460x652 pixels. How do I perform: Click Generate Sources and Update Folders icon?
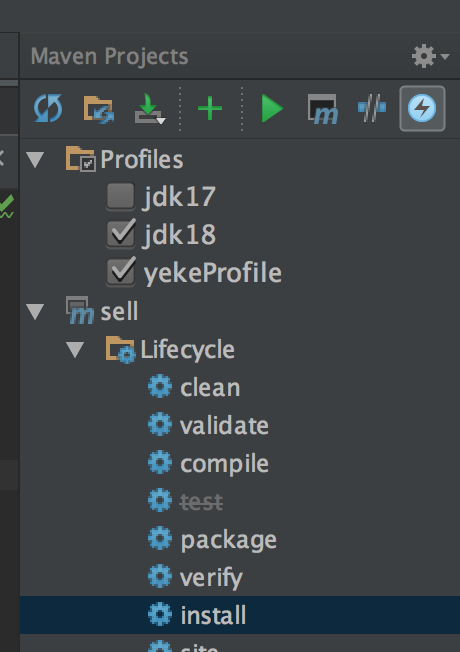[99, 109]
